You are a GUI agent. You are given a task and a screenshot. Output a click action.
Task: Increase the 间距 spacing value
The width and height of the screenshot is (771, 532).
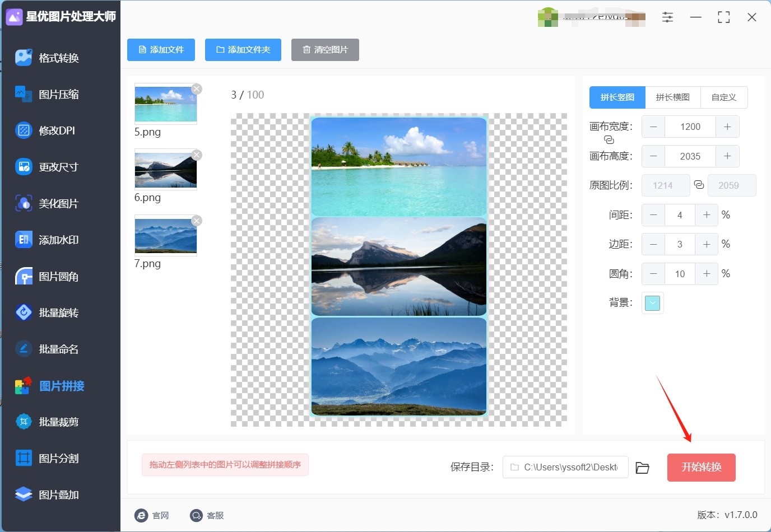point(707,215)
